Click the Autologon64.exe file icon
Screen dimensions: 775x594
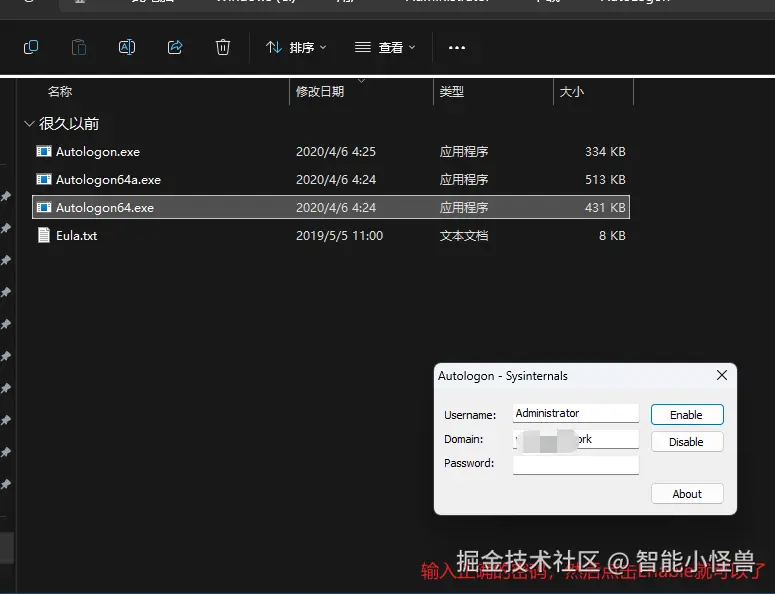click(43, 207)
